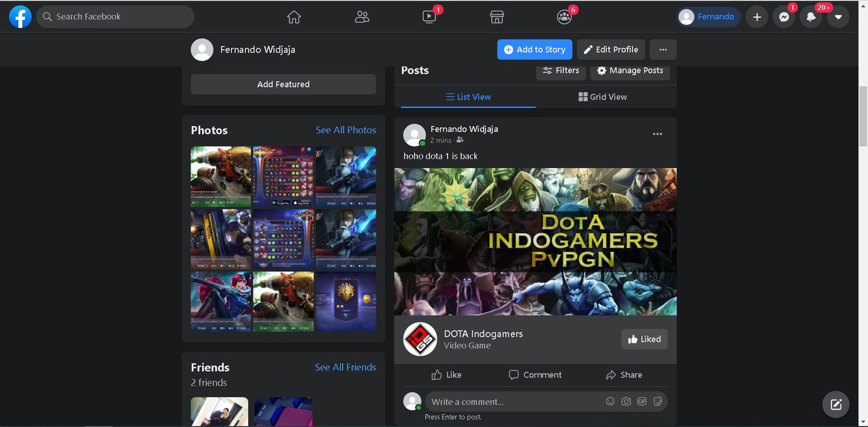Switch to Grid View tab
This screenshot has width=868, height=427.
[603, 97]
